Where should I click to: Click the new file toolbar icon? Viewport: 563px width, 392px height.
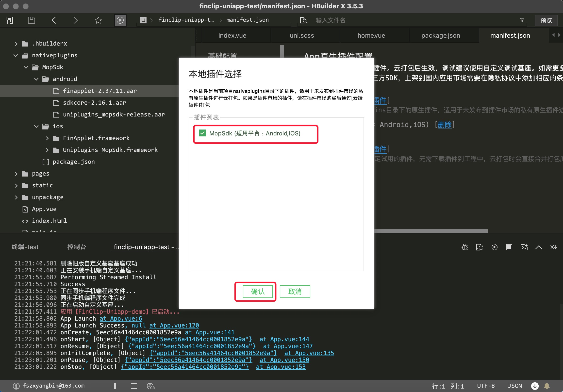10,20
